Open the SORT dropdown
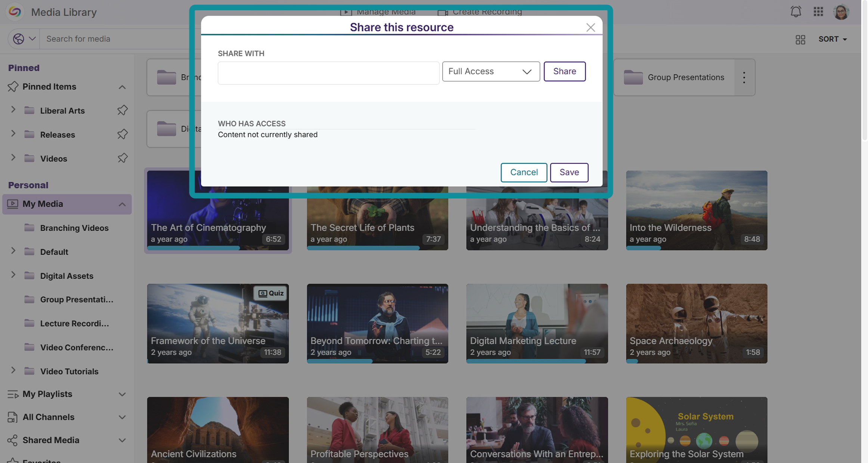Screen dimensions: 868x463 [833, 39]
